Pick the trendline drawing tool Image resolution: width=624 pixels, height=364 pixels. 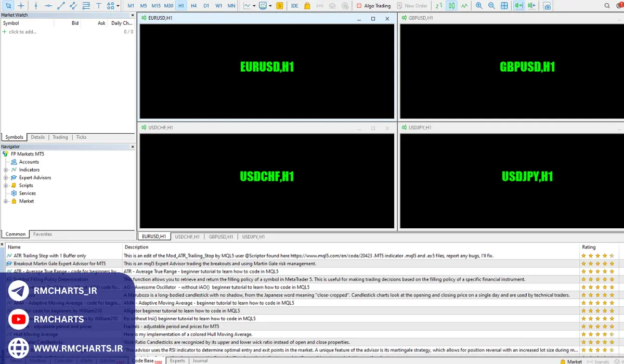[61, 6]
